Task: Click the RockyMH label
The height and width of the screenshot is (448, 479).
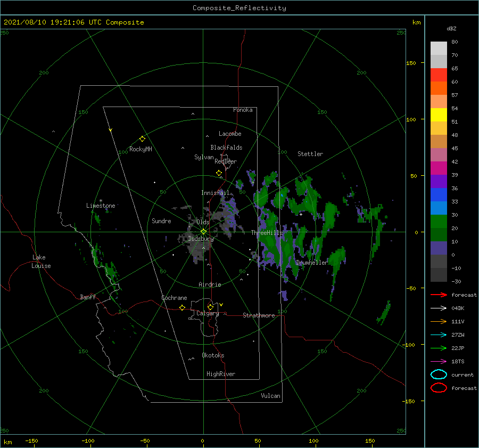Action: point(141,149)
